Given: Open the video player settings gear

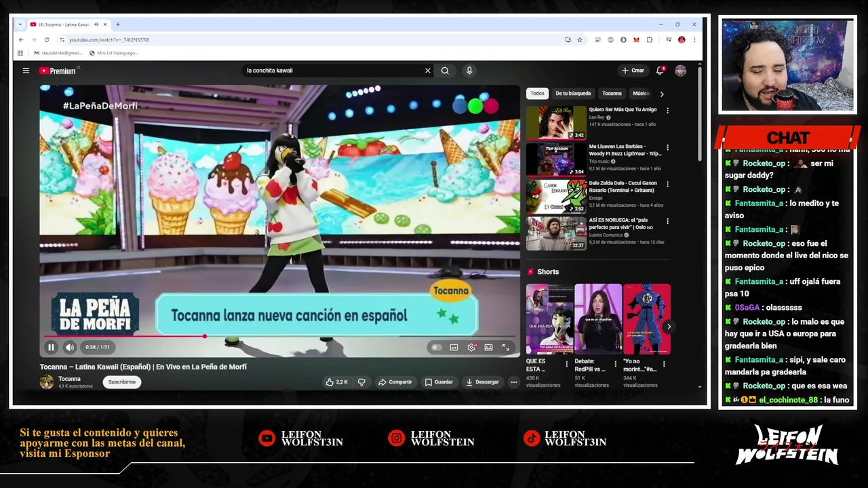Looking at the screenshot, I should pyautogui.click(x=471, y=347).
